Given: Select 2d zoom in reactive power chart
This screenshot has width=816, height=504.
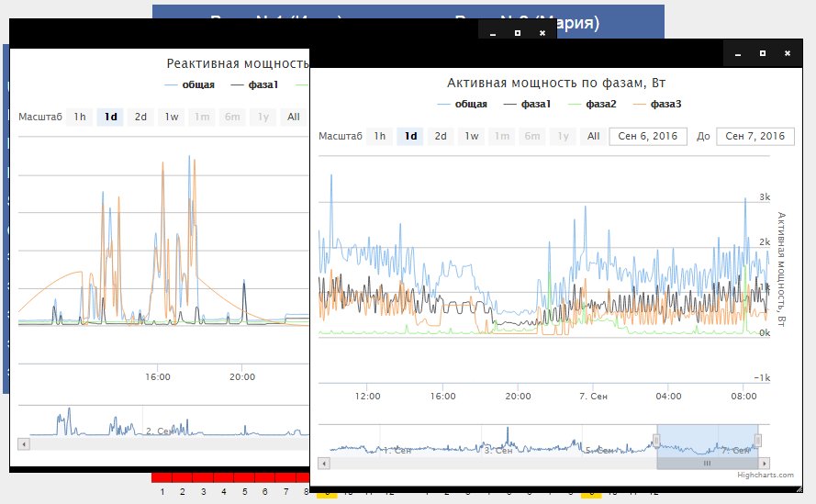Looking at the screenshot, I should pos(140,117).
